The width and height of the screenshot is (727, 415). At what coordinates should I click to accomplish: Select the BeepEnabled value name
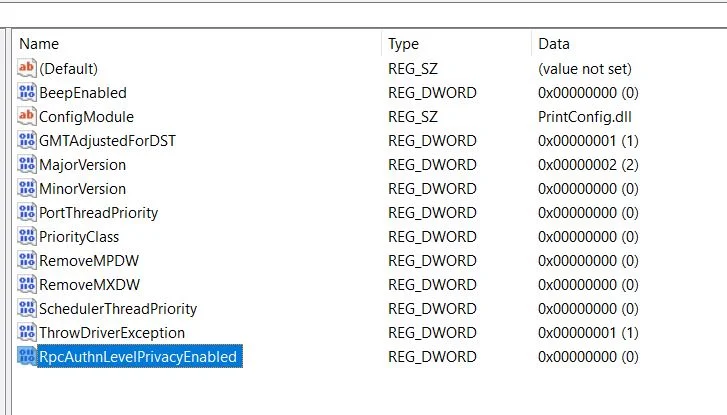[x=83, y=93]
